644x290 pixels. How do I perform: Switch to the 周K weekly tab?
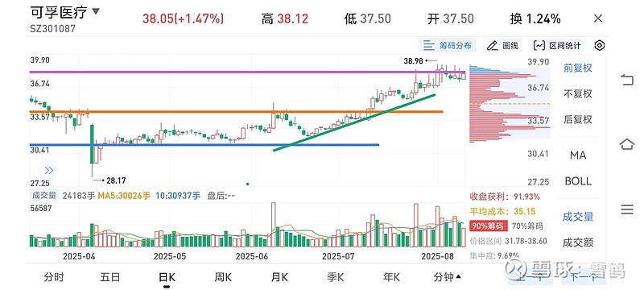coord(223,277)
